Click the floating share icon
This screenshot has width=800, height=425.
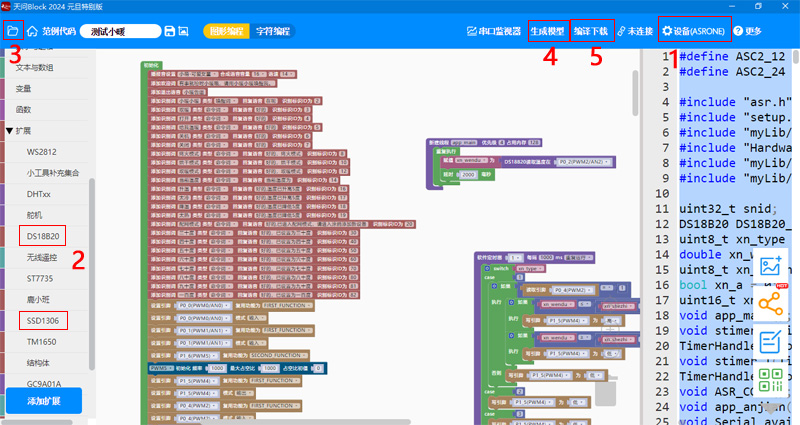click(770, 304)
